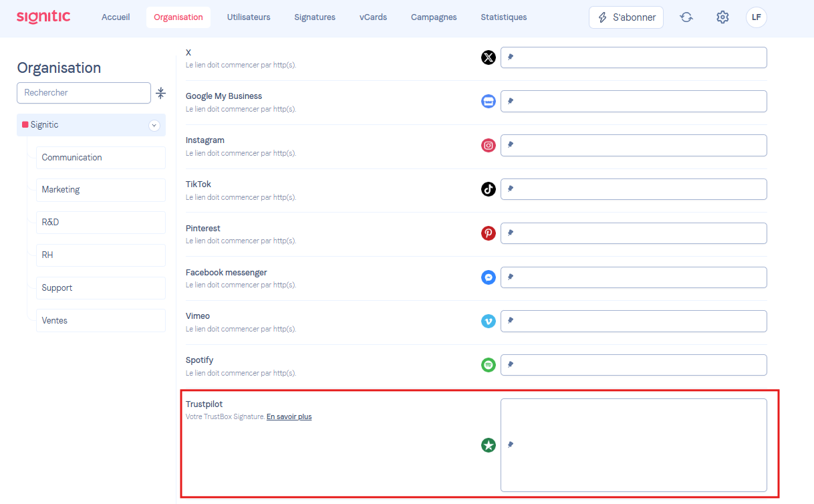Click the Signitic logo

pyautogui.click(x=43, y=17)
